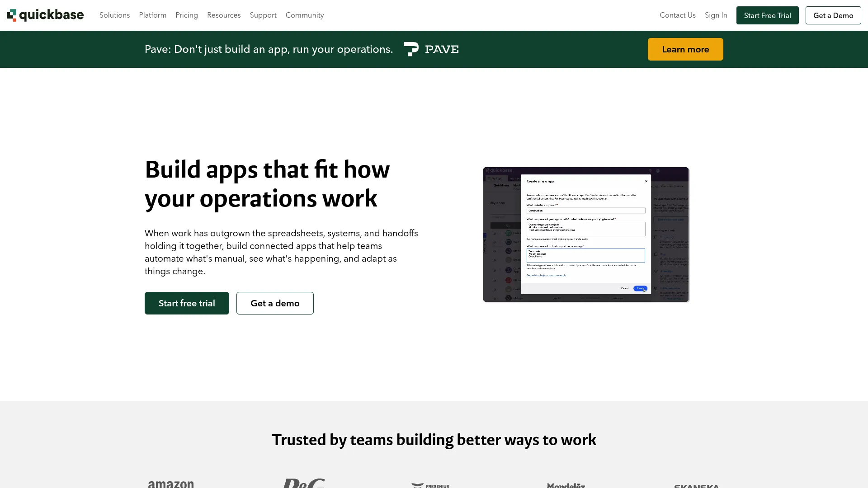
Task: Click the Create a new app preview image
Action: [x=586, y=235]
